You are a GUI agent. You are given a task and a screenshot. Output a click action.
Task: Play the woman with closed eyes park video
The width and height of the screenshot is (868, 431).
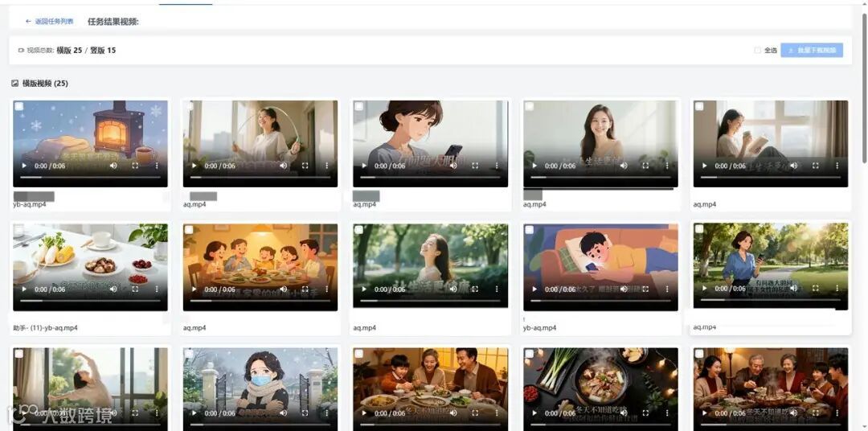click(x=364, y=289)
